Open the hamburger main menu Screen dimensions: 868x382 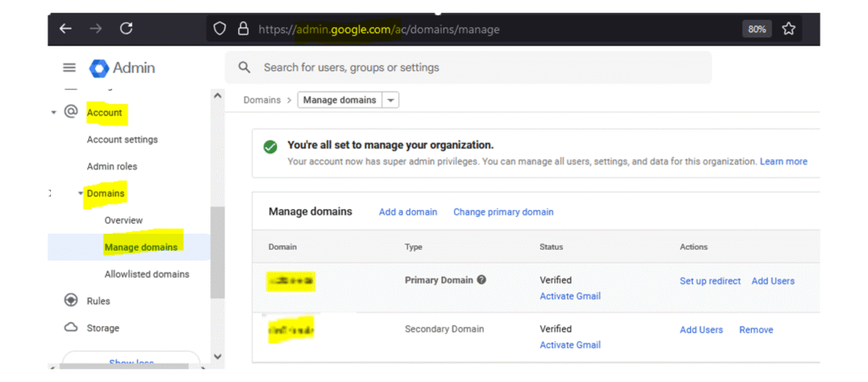tap(70, 68)
